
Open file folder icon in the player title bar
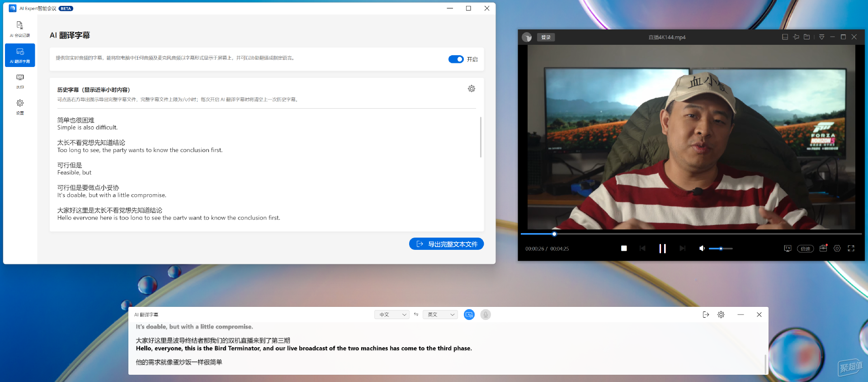(x=807, y=37)
